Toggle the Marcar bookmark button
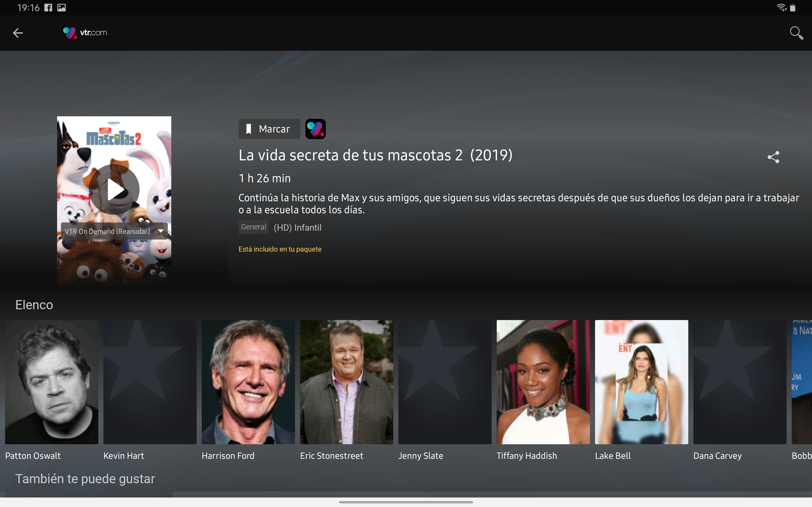 269,129
